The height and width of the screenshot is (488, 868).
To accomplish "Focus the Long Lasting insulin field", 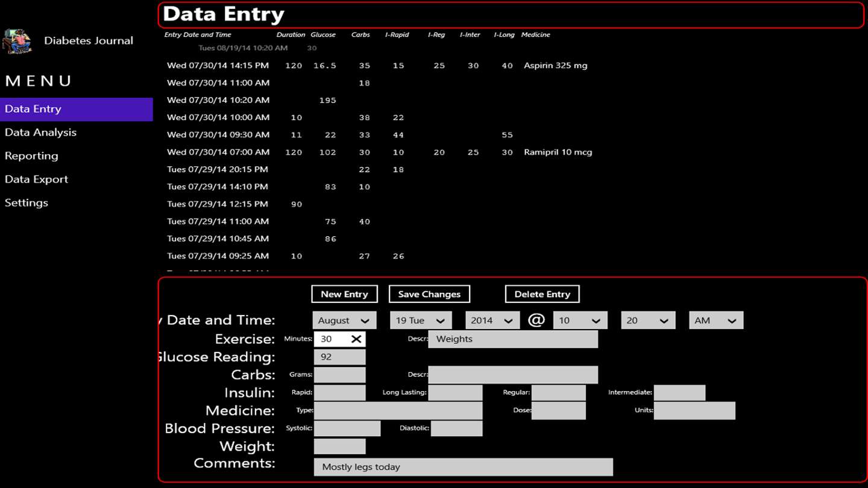I will click(x=455, y=393).
